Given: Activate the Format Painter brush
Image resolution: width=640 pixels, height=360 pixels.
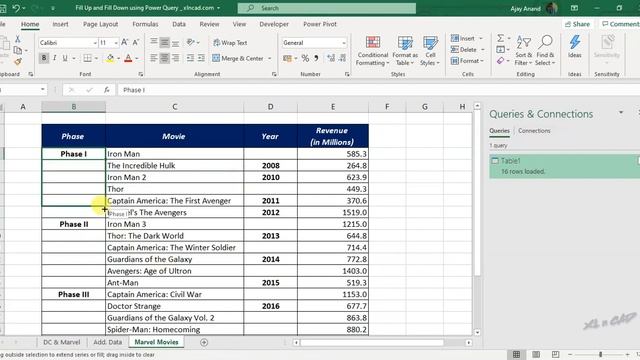Looking at the screenshot, I should point(18,62).
